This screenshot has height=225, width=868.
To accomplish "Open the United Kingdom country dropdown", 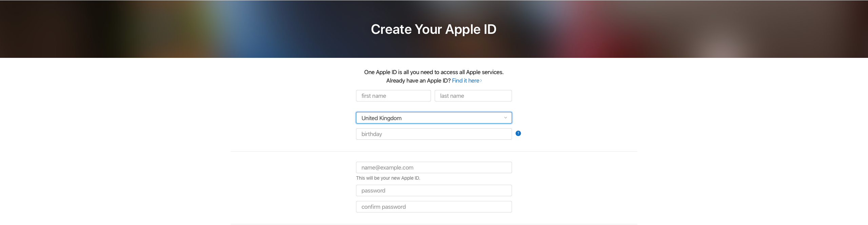I will (x=434, y=118).
